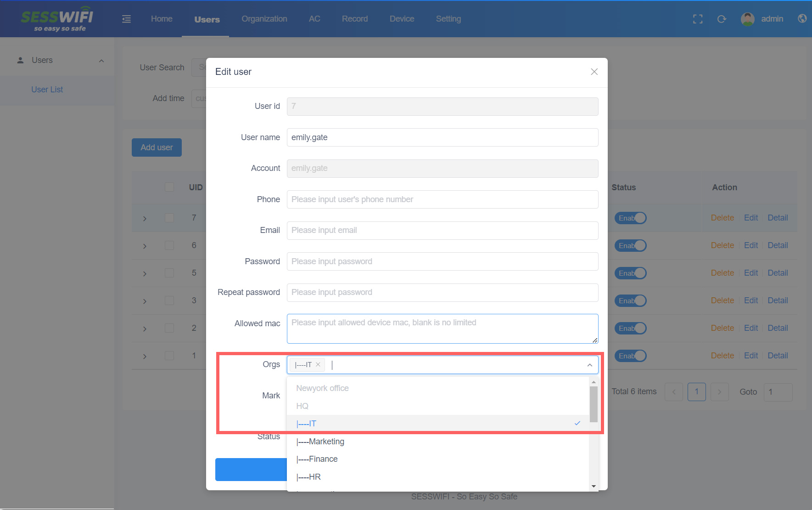Go to the previous table page
The width and height of the screenshot is (812, 510).
click(x=674, y=392)
